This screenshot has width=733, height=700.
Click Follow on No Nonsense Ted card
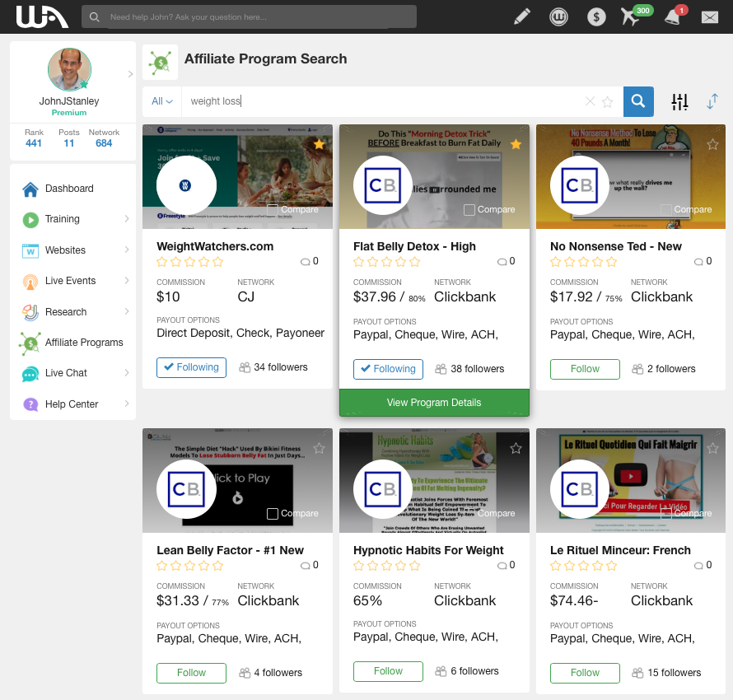585,369
